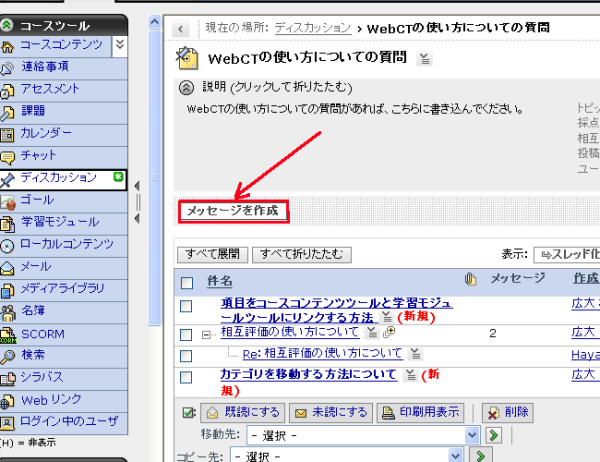Image resolution: width=600 pixels, height=462 pixels.
Task: Click the メディアライブラリ icon
Action: [7, 291]
